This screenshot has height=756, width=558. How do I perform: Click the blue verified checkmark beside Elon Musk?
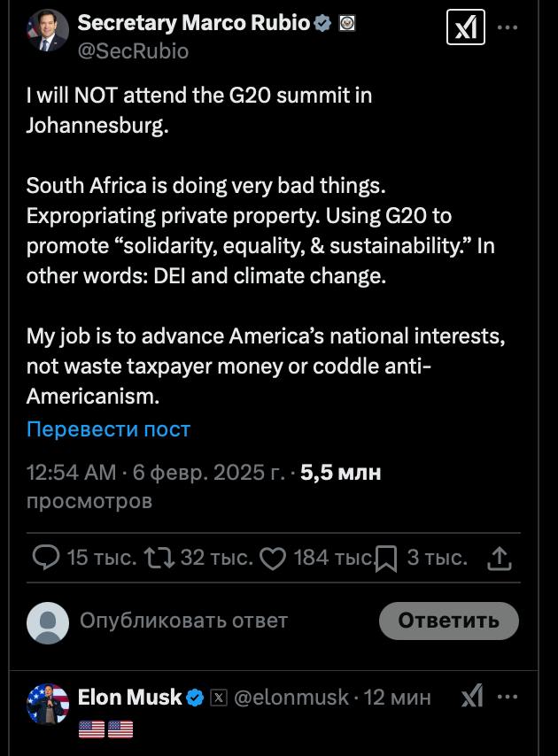(196, 698)
